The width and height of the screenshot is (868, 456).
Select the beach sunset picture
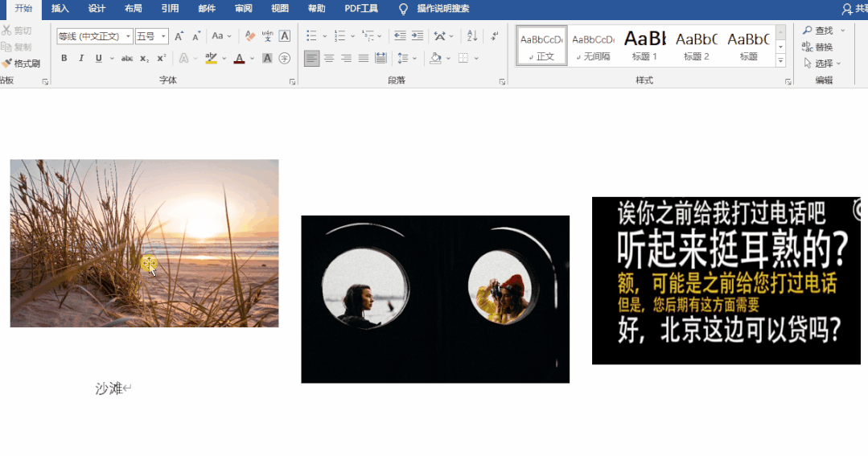click(144, 243)
